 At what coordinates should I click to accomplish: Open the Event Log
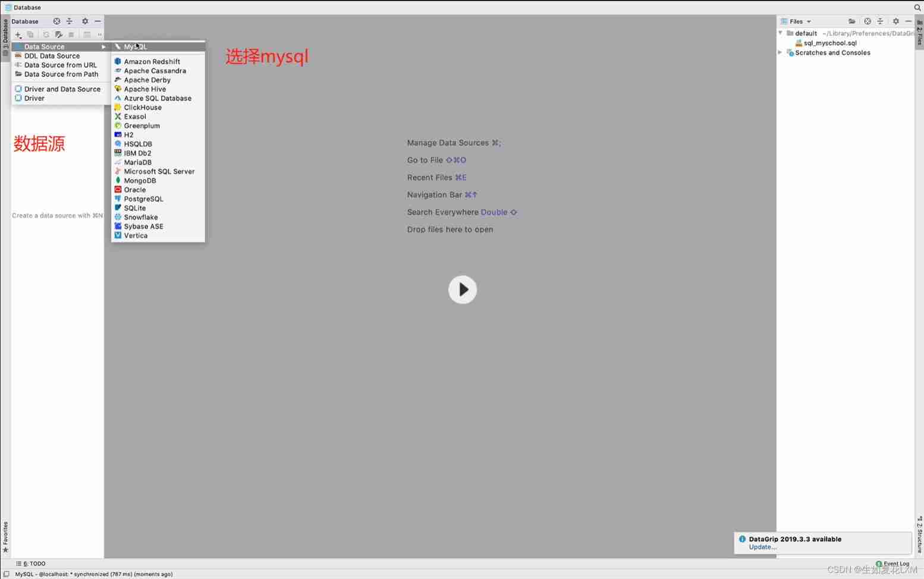point(892,564)
